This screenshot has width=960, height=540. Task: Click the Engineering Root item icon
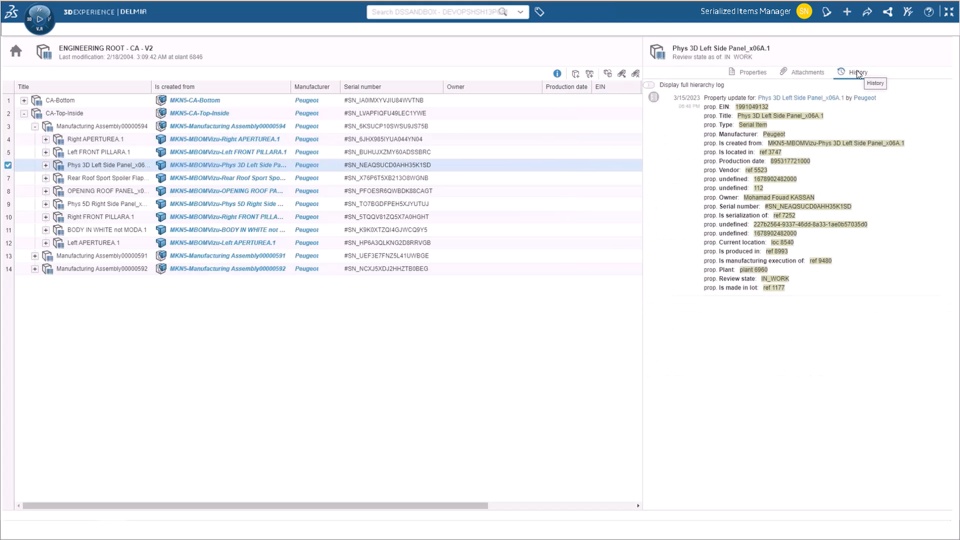(43, 52)
